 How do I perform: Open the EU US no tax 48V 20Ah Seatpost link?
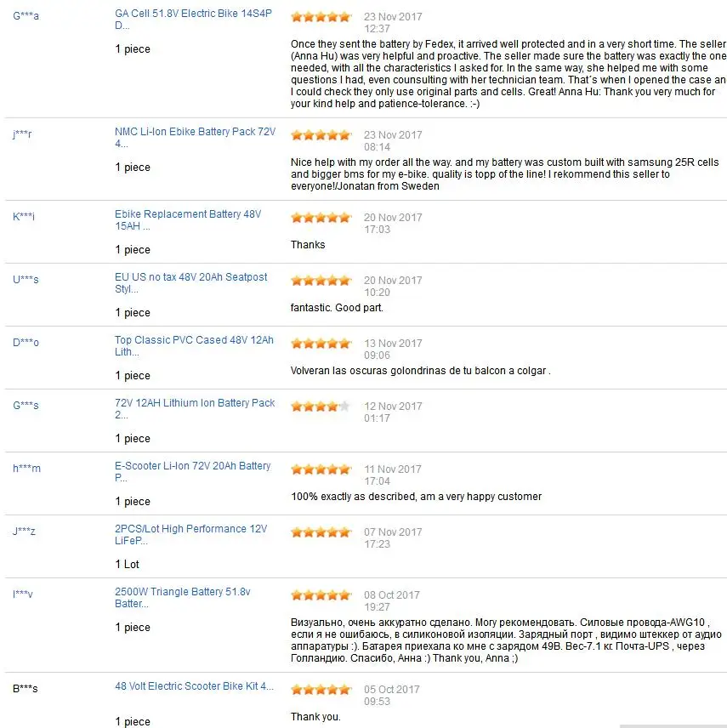(190, 282)
